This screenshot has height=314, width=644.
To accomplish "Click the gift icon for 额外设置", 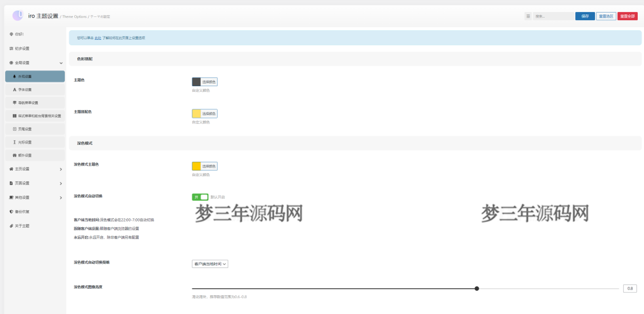I will coord(14,155).
